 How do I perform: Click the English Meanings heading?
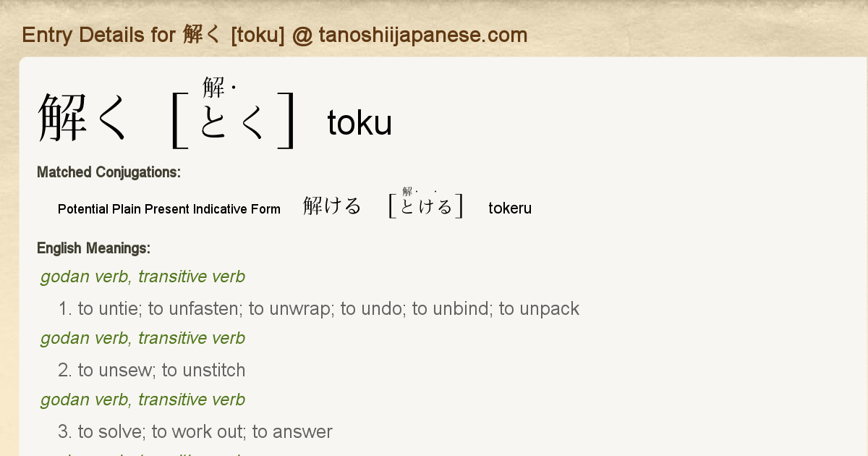(93, 248)
